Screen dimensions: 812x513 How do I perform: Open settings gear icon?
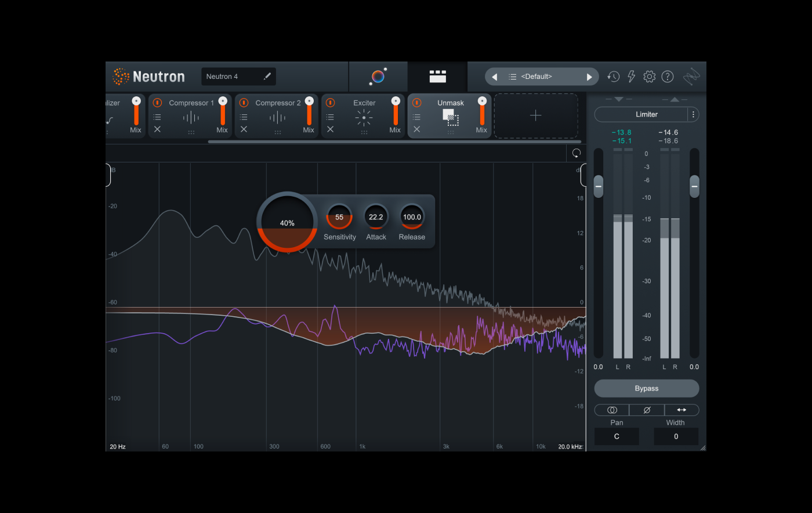coord(650,77)
